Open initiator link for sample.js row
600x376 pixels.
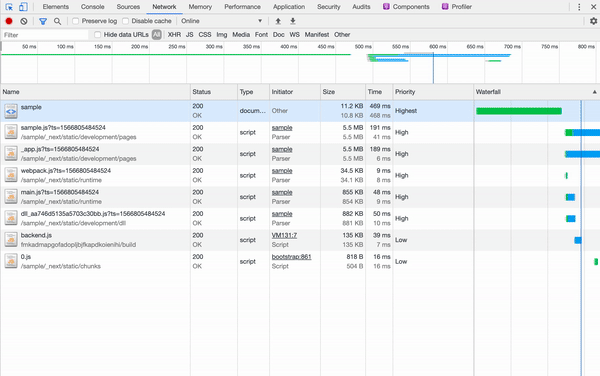[x=282, y=128]
